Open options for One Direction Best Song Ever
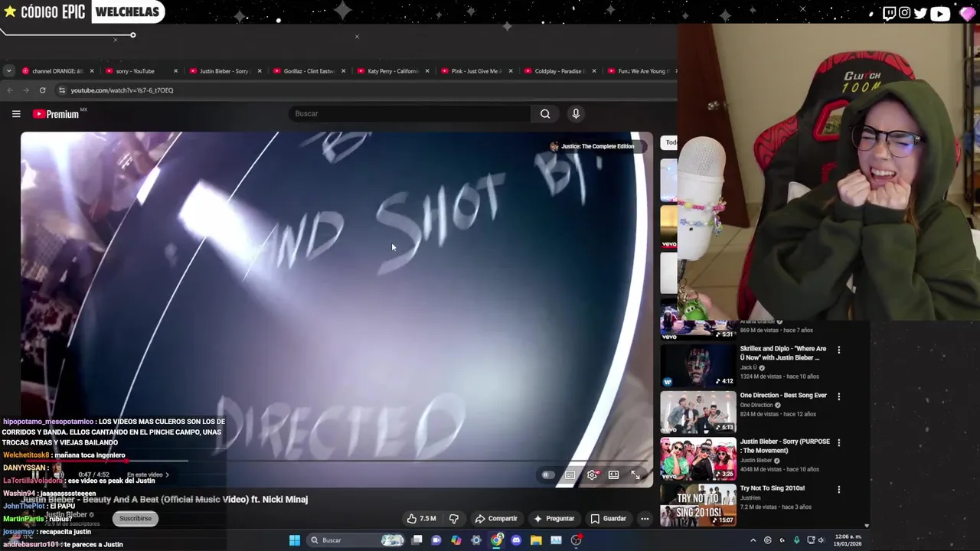The height and width of the screenshot is (551, 980). coord(838,396)
